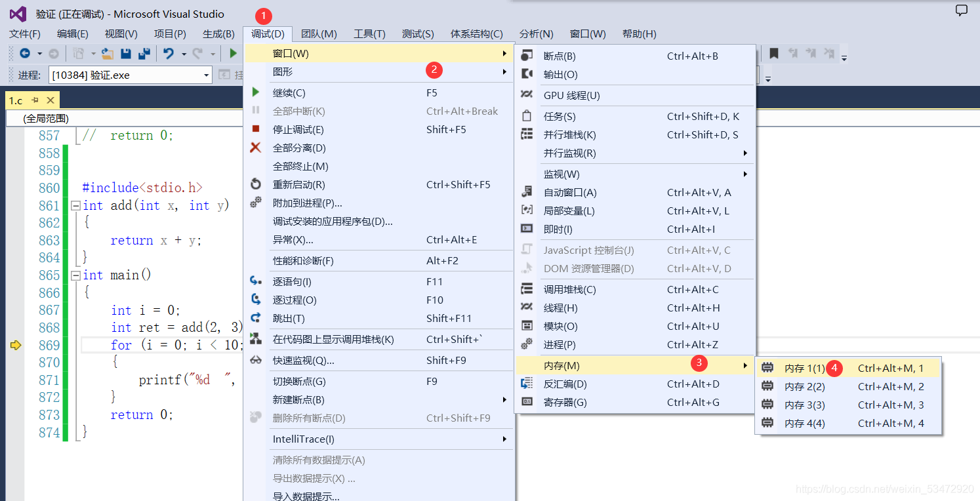Select 性能和诊断(F) menu entry

click(378, 260)
